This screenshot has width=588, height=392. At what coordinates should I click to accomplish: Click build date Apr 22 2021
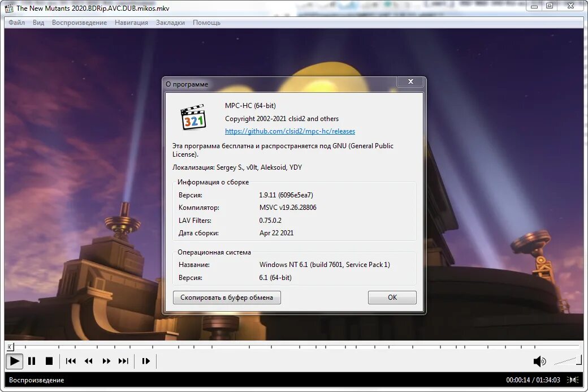(276, 233)
